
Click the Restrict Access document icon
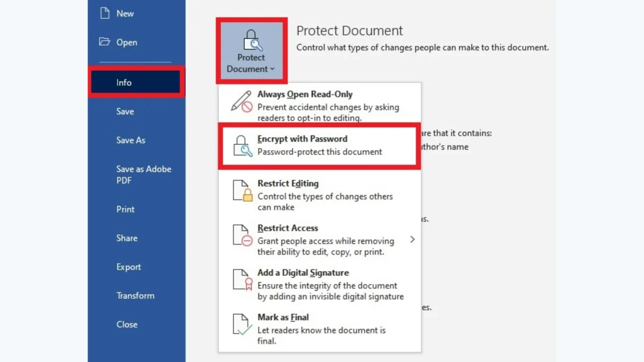242,235
